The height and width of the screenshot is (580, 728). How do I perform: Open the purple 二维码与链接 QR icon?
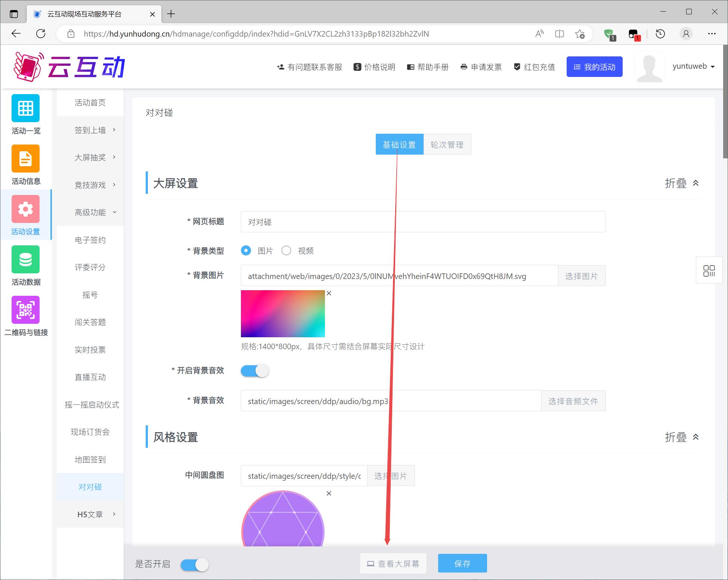click(25, 310)
